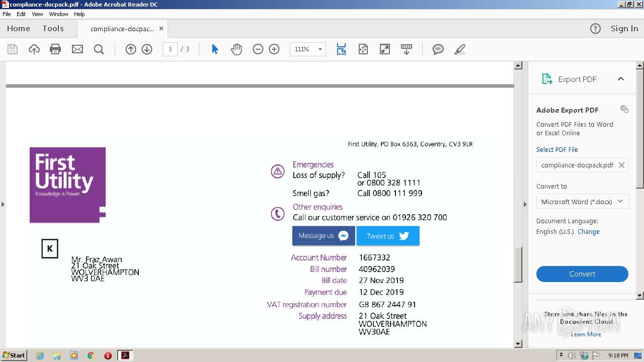Screen dimensions: 644x362
Task: Go to next page arrow
Action: point(147,49)
